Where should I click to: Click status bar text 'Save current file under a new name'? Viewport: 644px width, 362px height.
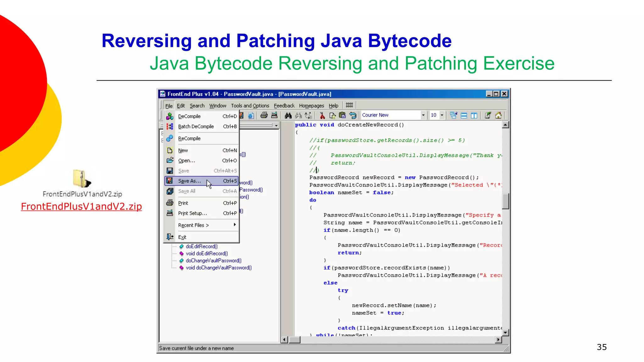[x=196, y=348]
